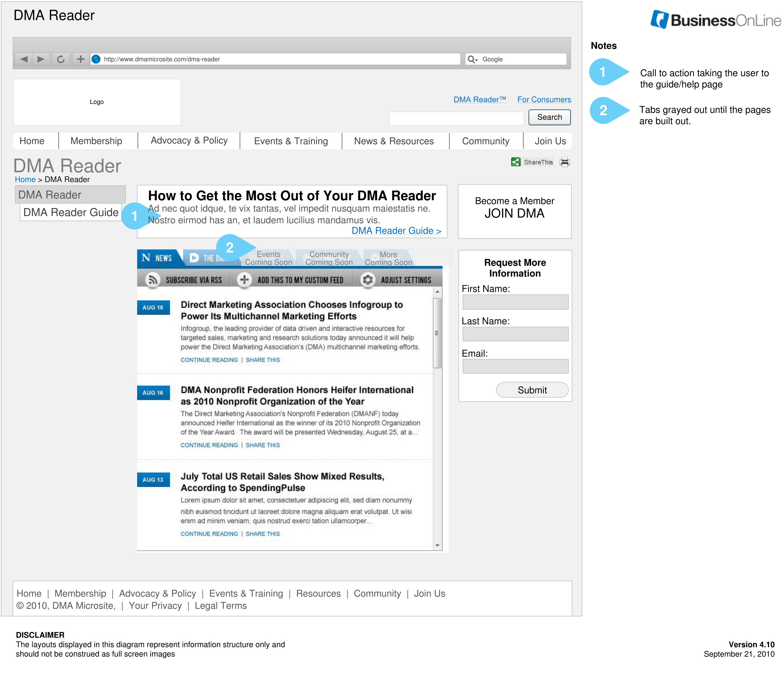Click the Last Name input field
This screenshot has width=784, height=675.
[x=515, y=334]
